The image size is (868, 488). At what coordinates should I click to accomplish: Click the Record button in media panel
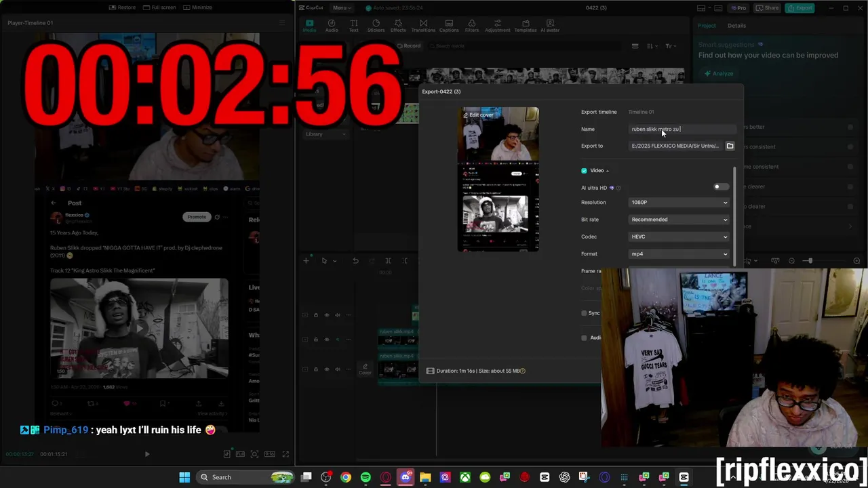point(409,45)
